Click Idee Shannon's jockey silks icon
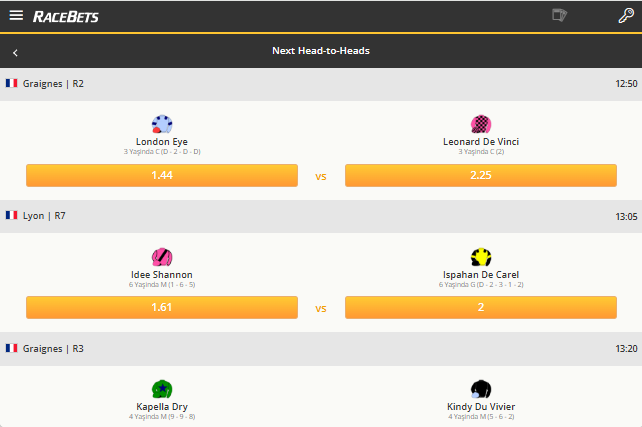The image size is (642, 427). pos(162,257)
